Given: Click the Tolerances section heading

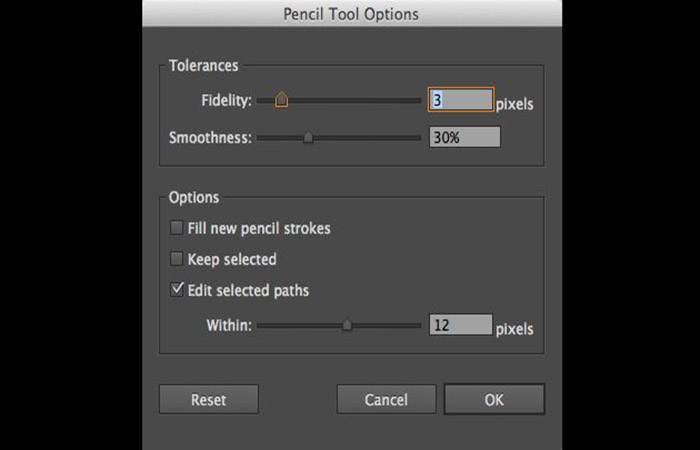Looking at the screenshot, I should [203, 66].
